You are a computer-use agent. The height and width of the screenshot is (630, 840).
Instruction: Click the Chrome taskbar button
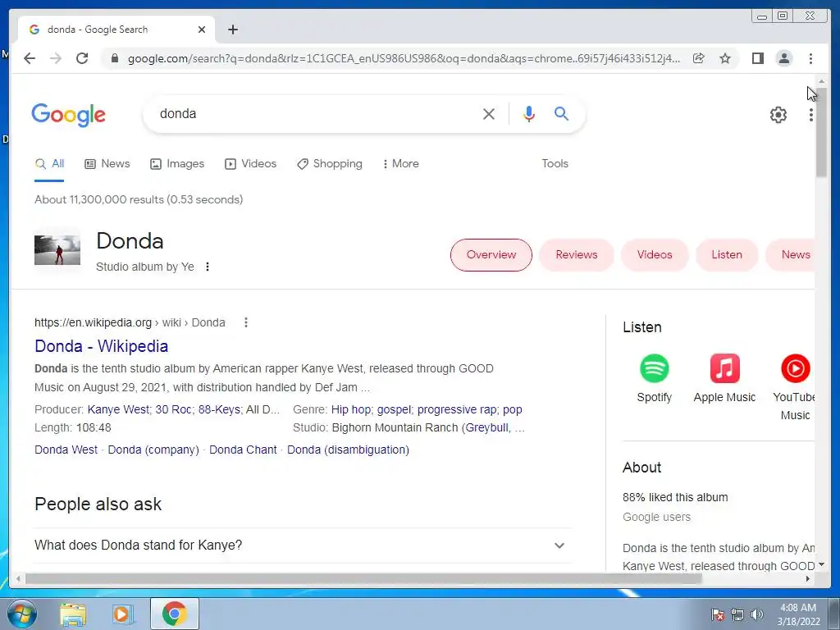(x=175, y=614)
